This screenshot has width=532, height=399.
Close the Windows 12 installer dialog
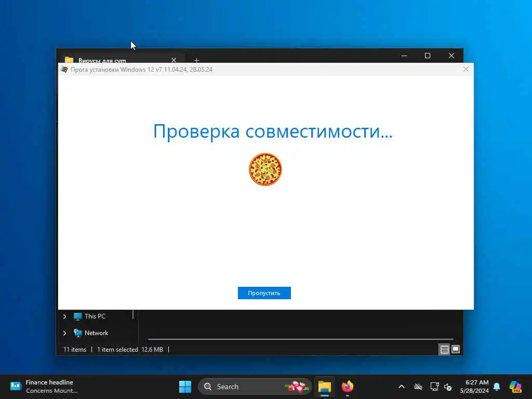click(x=466, y=69)
